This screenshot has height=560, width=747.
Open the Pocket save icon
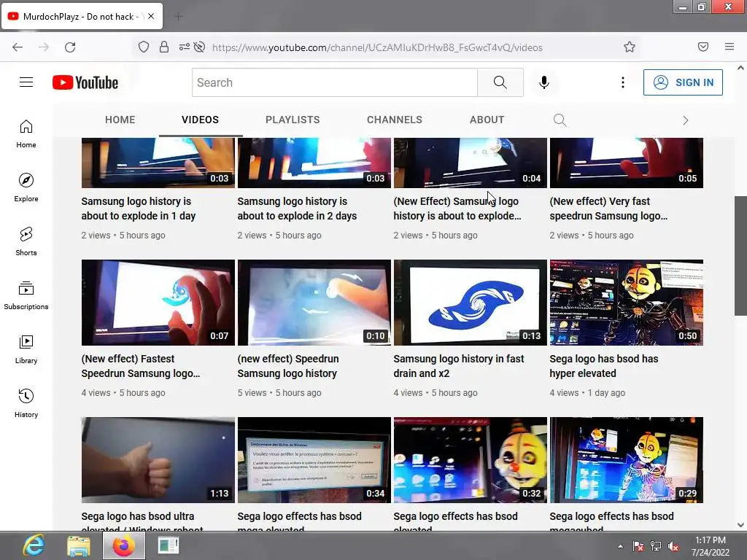703,47
